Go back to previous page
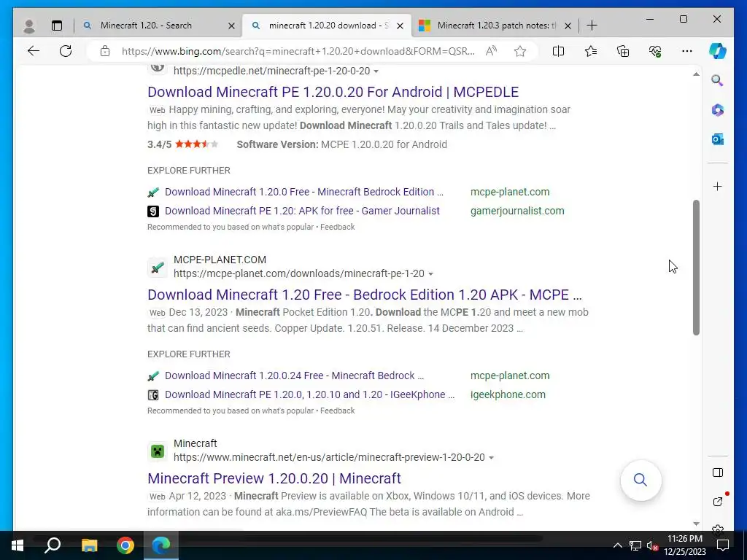The width and height of the screenshot is (747, 560). [34, 51]
